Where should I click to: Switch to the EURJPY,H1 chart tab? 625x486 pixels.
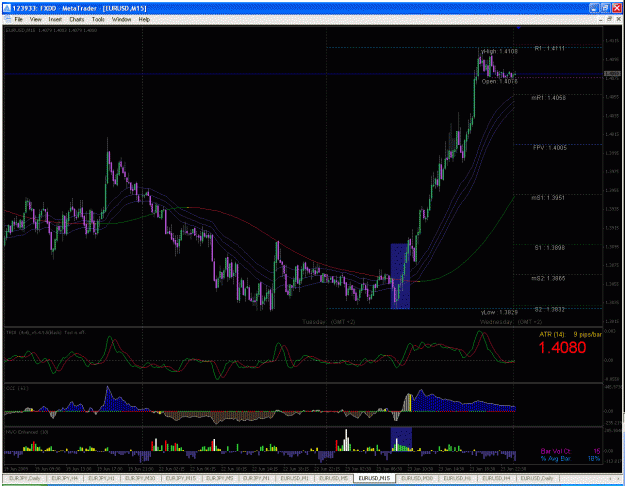click(102, 478)
